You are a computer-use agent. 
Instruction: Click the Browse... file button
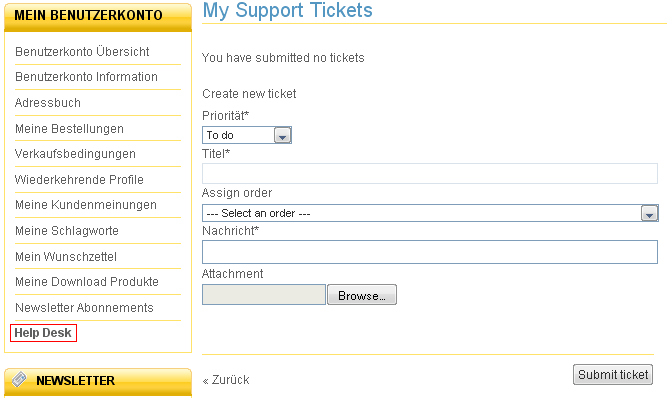[x=362, y=295]
